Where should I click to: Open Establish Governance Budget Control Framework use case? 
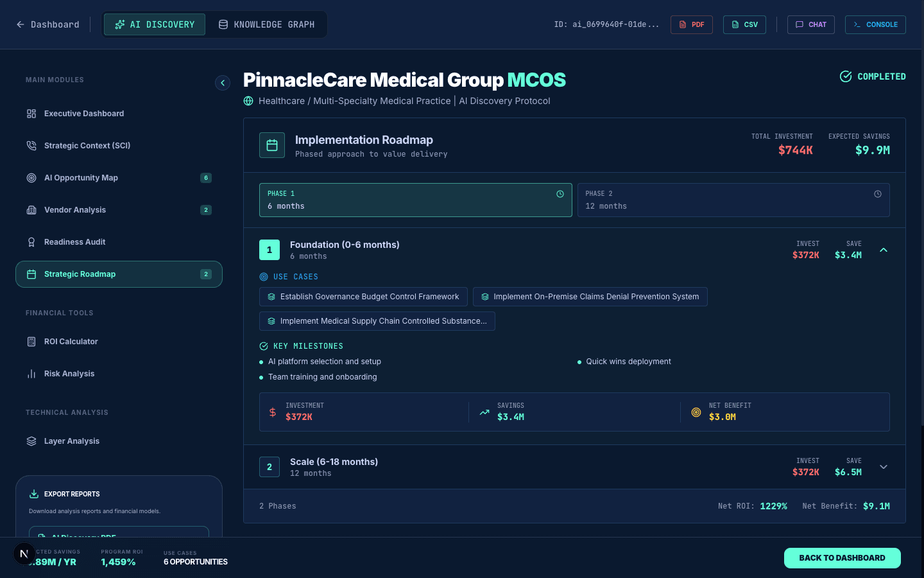(x=363, y=297)
